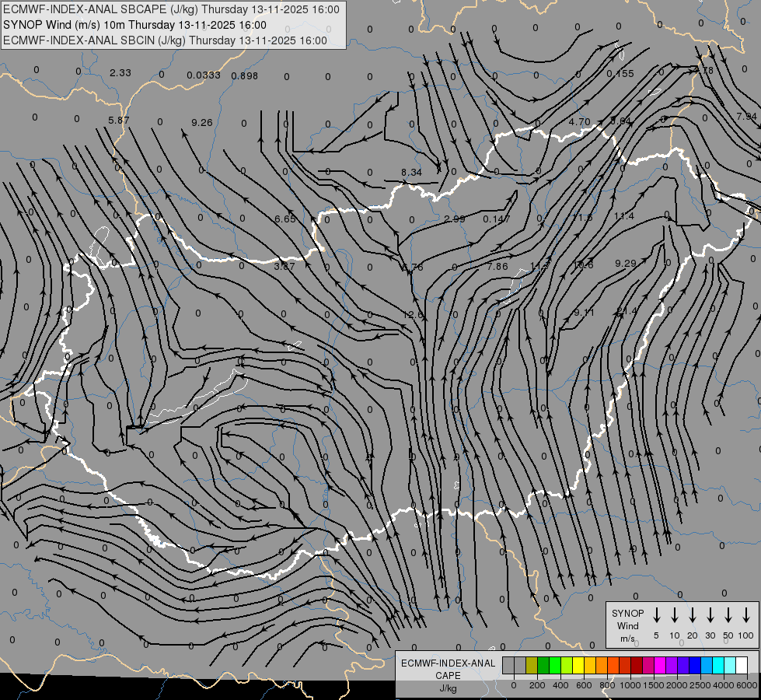Click the 200 tick label on the CAPE scale
Viewport: 761px width, 700px height.
(537, 685)
